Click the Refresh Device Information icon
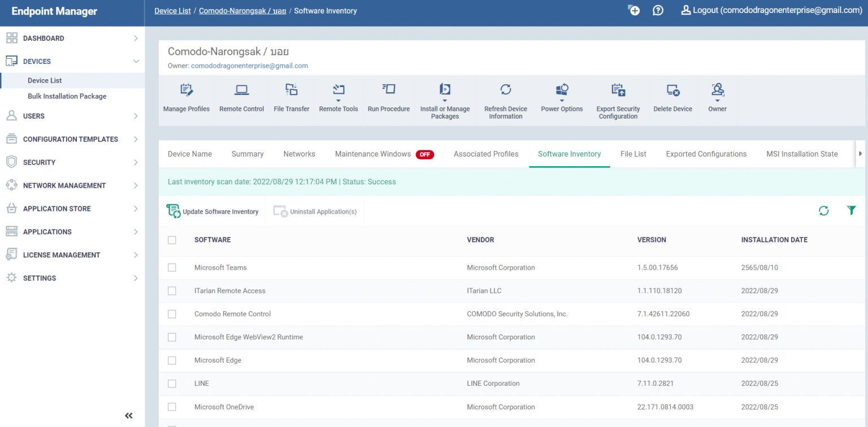 pyautogui.click(x=506, y=89)
